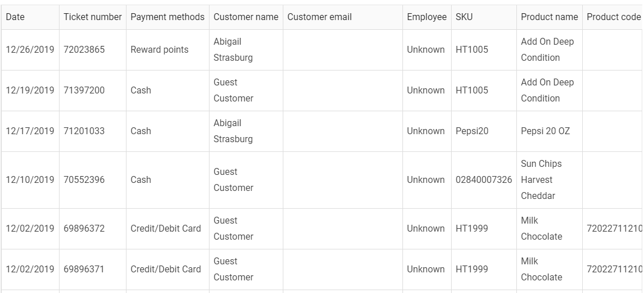
Task: Click the Product name column header
Action: click(549, 17)
